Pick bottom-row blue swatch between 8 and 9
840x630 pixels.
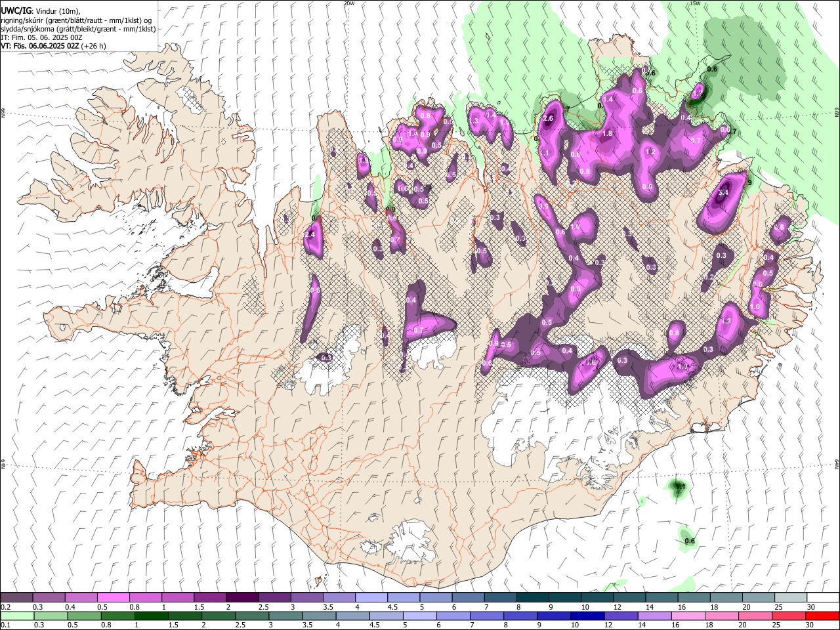point(520,616)
